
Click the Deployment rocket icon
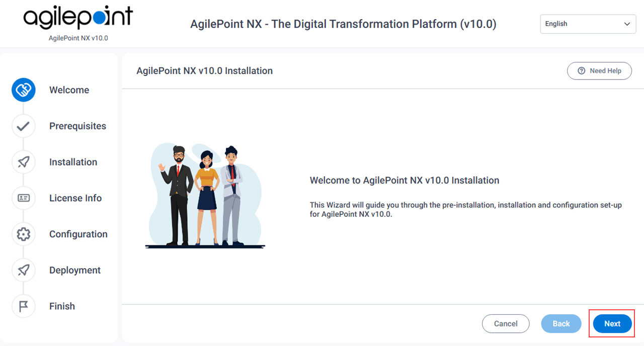[x=24, y=270]
